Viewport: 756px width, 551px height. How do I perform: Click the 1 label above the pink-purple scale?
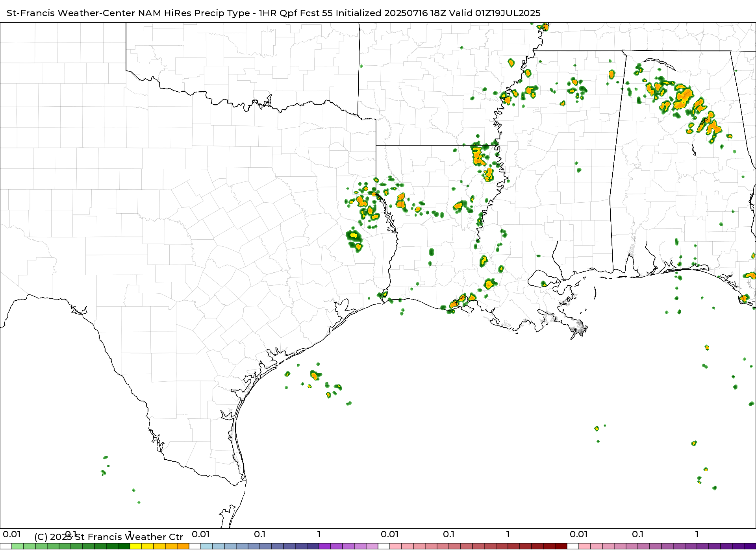coord(697,534)
